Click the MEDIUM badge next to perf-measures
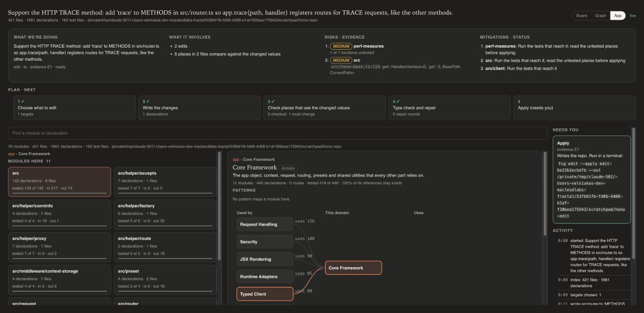The width and height of the screenshot is (644, 313). coord(340,46)
